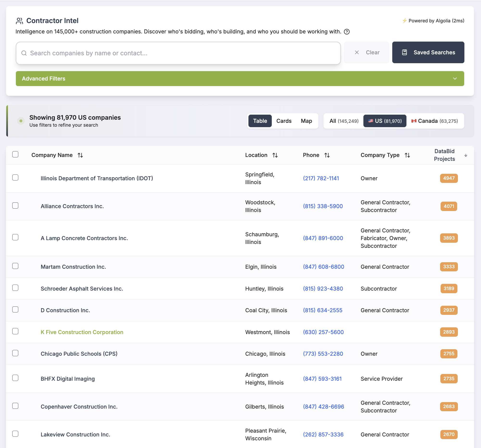Click BHFX Digital Imaging name
481x448 pixels.
point(68,379)
